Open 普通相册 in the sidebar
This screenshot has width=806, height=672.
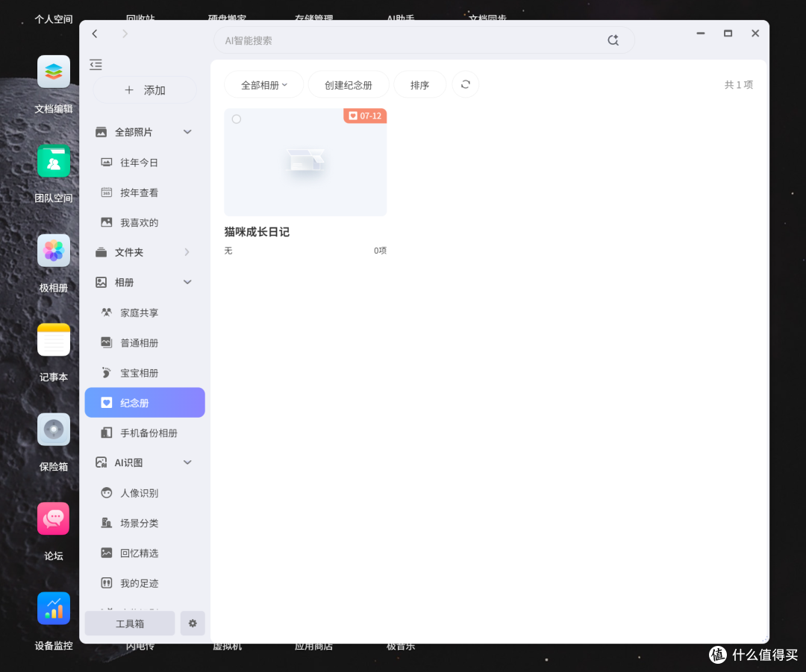click(145, 342)
